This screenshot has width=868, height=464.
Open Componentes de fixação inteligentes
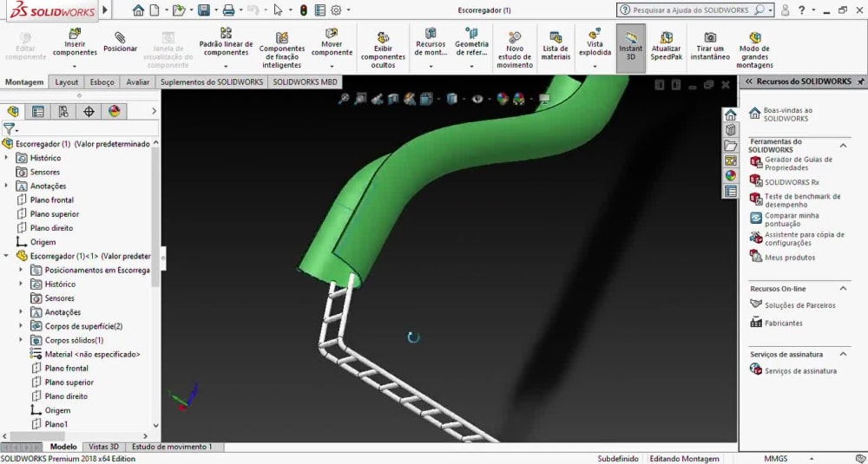[282, 49]
